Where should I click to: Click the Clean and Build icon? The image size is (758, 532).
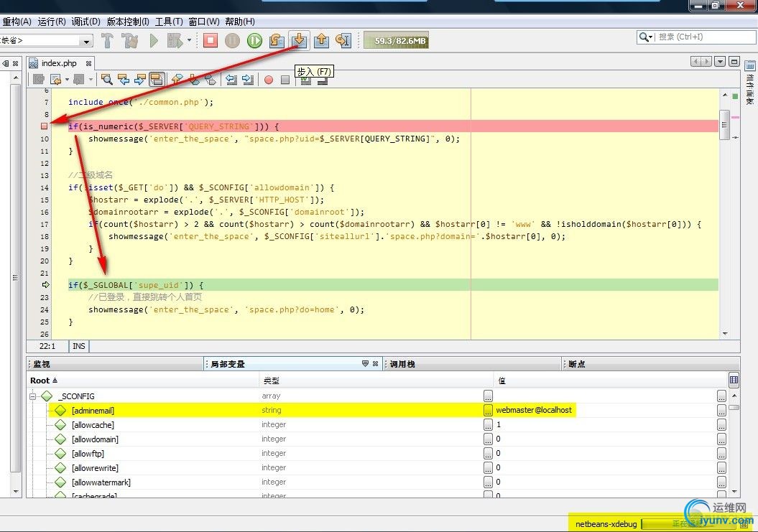[129, 41]
